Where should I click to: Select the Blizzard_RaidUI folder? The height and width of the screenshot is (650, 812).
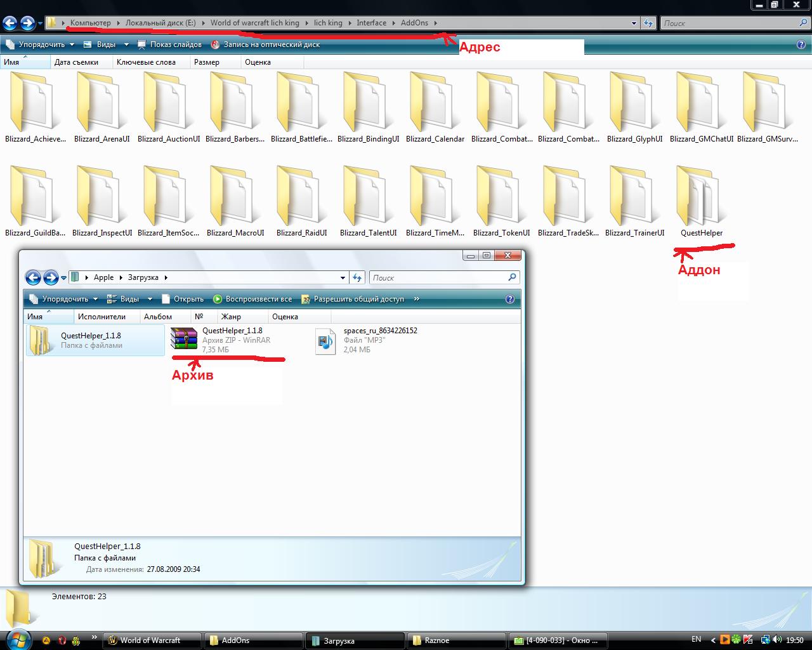(x=302, y=202)
